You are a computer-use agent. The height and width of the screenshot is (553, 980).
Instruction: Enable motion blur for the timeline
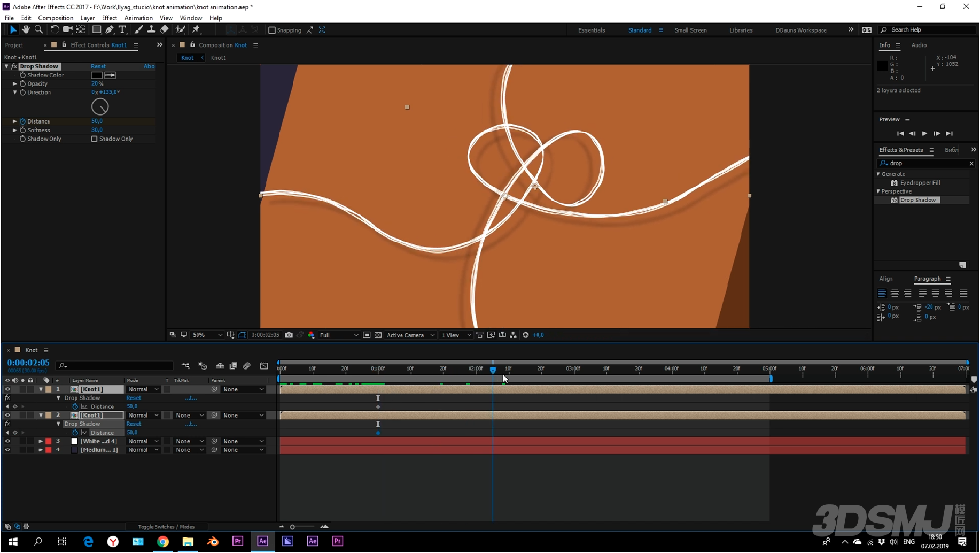pos(247,366)
